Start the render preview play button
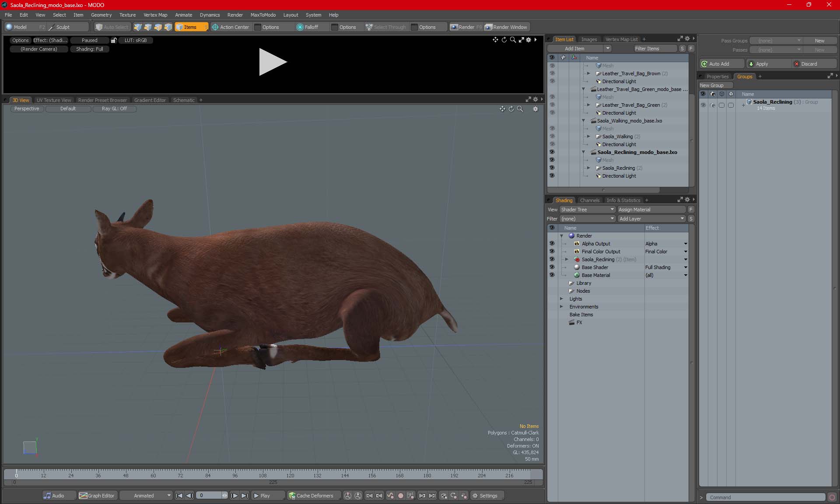This screenshot has height=504, width=840. 273,62
